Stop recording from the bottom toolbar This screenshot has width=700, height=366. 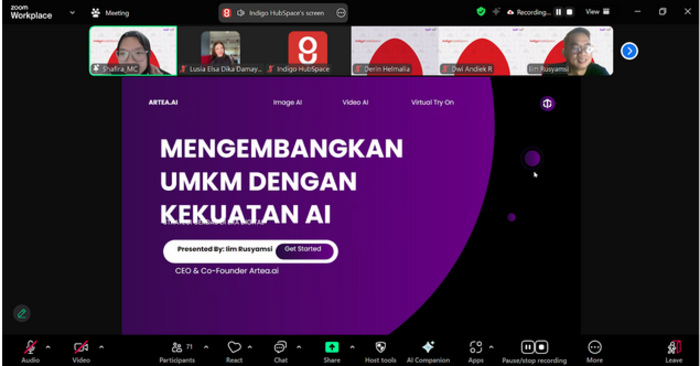[x=542, y=347]
